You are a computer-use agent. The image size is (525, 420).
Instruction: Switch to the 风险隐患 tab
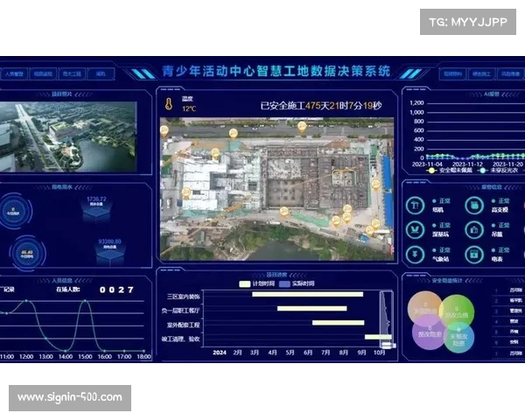[510, 74]
